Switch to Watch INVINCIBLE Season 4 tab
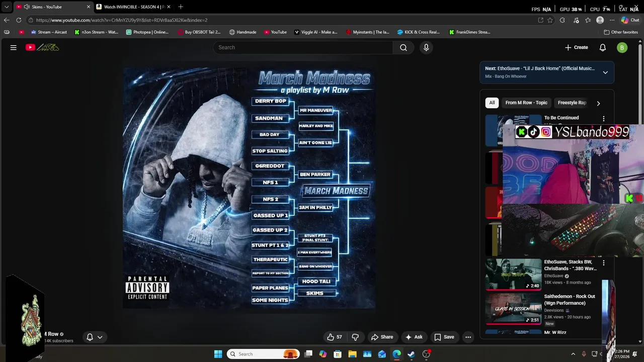The height and width of the screenshot is (362, 644). coord(134,7)
